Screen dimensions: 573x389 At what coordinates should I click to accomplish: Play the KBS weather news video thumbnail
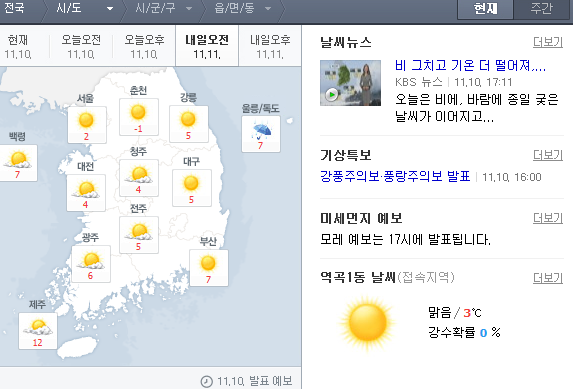[x=350, y=83]
